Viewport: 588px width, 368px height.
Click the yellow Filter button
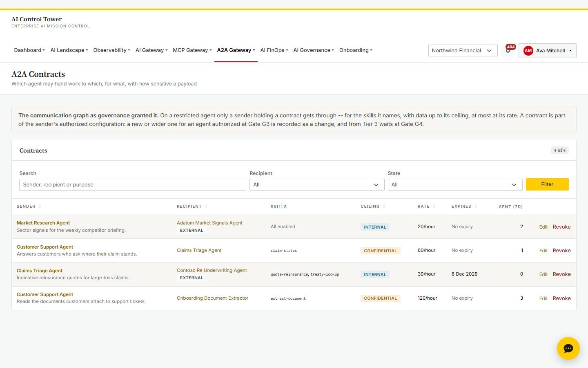547,184
